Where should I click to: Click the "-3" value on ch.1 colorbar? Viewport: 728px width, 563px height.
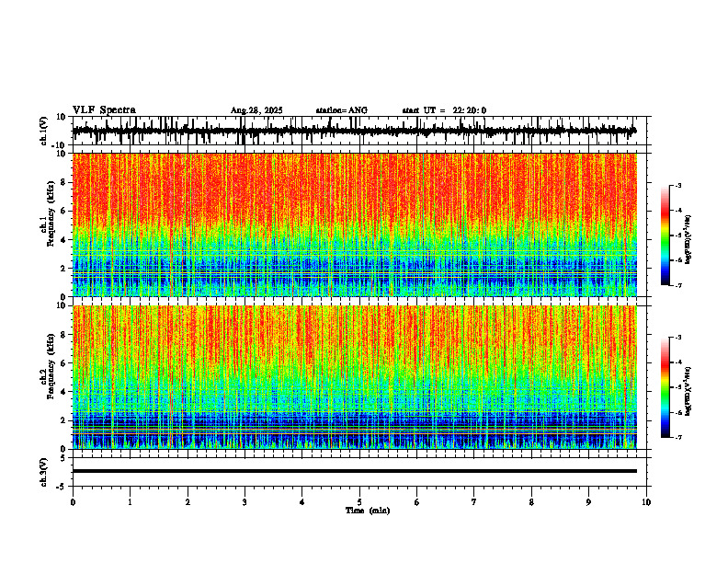pyautogui.click(x=678, y=186)
